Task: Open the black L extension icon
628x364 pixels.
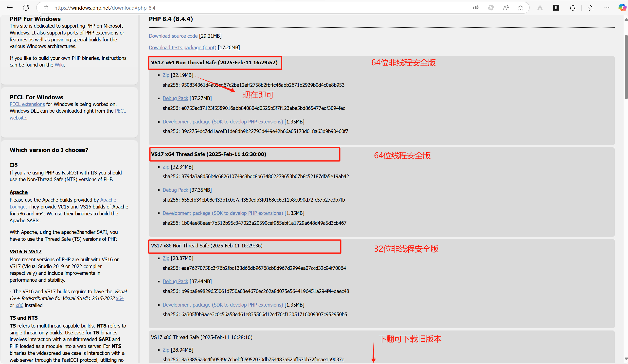Action: pyautogui.click(x=556, y=7)
